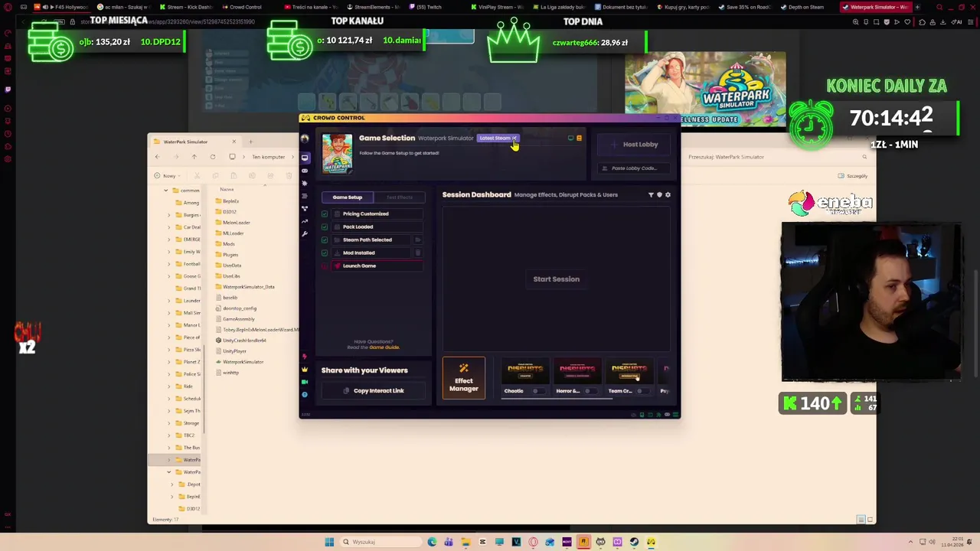The image size is (980, 551).
Task: Open the Latest Steam version dropdown
Action: [x=498, y=139]
